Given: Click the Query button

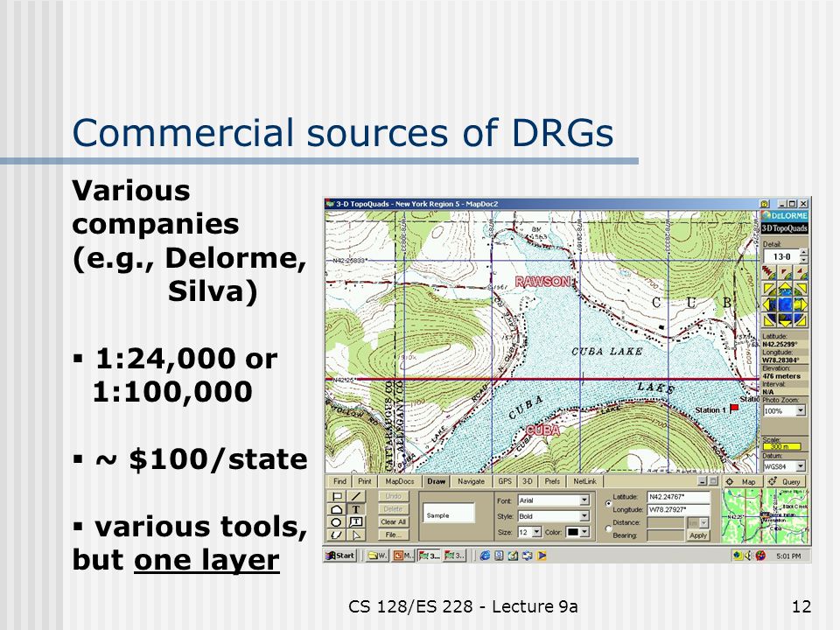Looking at the screenshot, I should 785,482.
